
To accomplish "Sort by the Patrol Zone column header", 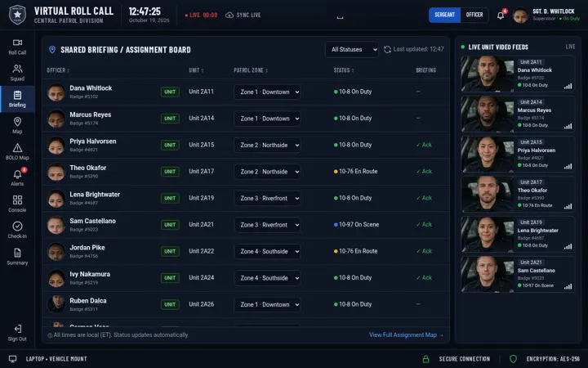I will click(251, 70).
